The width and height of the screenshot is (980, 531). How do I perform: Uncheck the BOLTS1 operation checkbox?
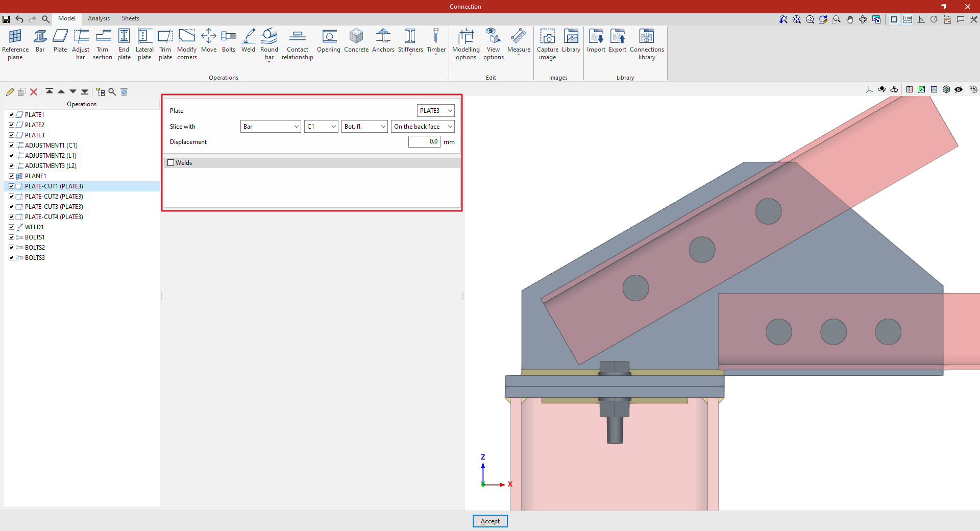pos(11,237)
